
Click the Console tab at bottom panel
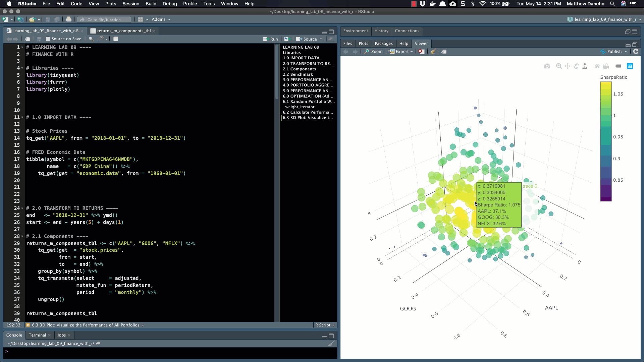(x=14, y=335)
